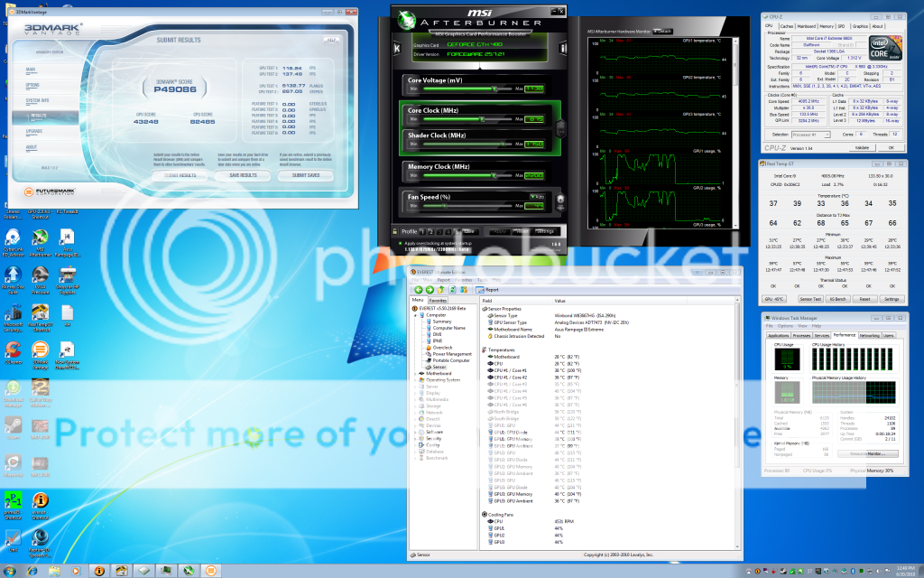
Task: Expand the Software node in EVEREST tree
Action: (415, 433)
